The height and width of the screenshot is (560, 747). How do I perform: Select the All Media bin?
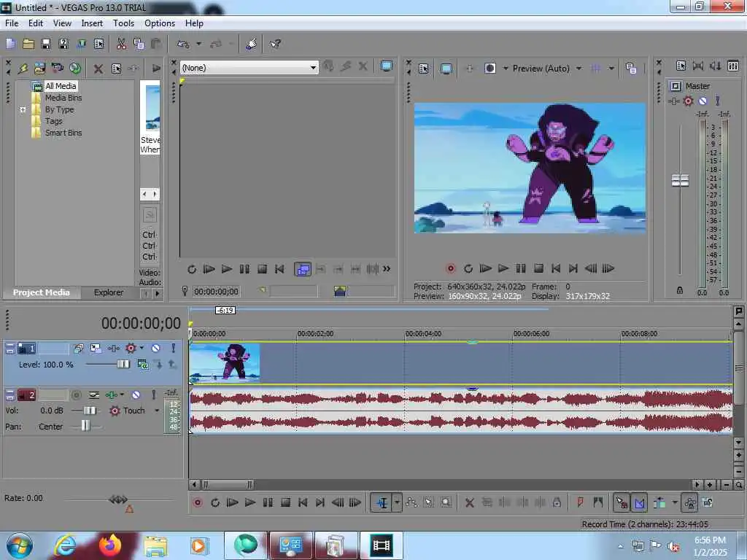pos(61,86)
